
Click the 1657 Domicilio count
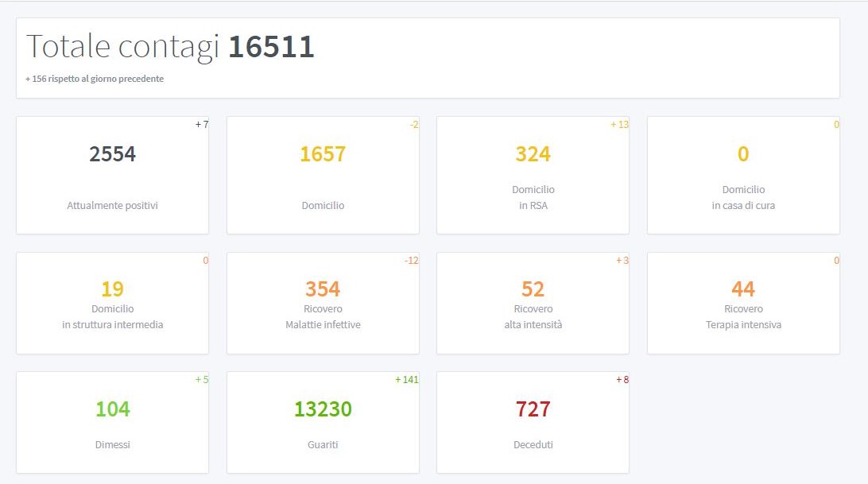[322, 154]
